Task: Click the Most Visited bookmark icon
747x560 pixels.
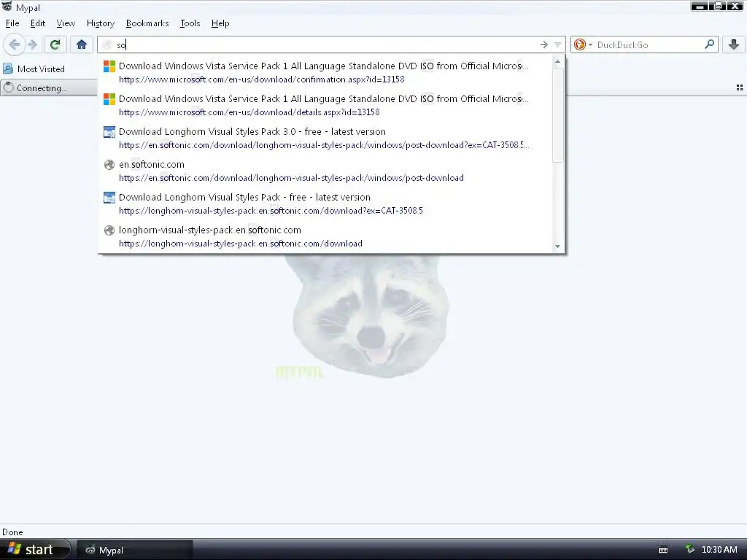Action: click(x=8, y=69)
